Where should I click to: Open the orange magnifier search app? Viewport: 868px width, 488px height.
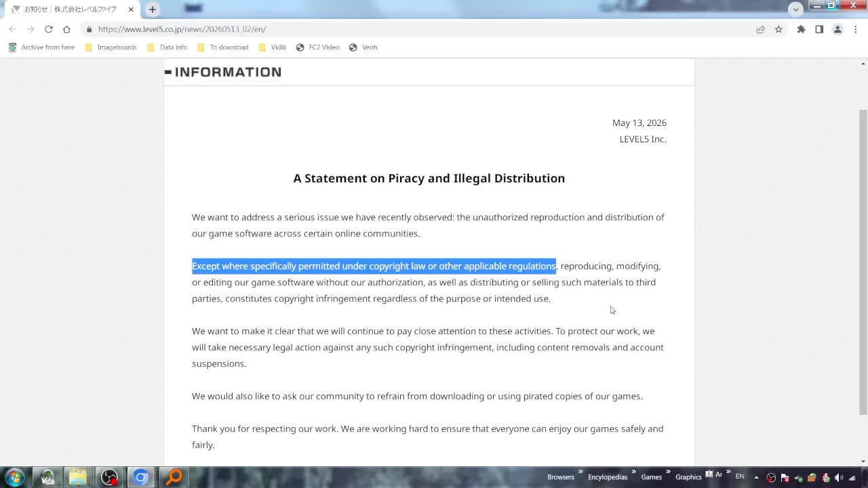pos(174,477)
